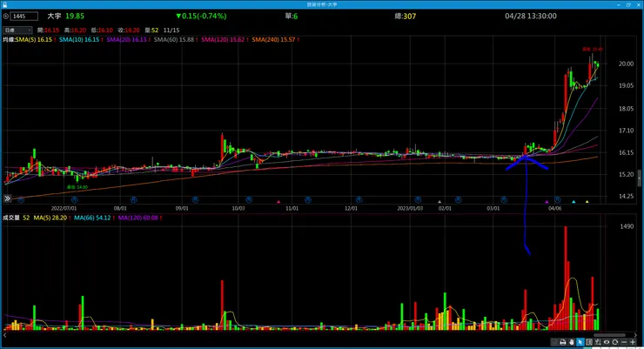Click the lock icon in the title bar
The height and width of the screenshot is (349, 644).
(4, 4)
